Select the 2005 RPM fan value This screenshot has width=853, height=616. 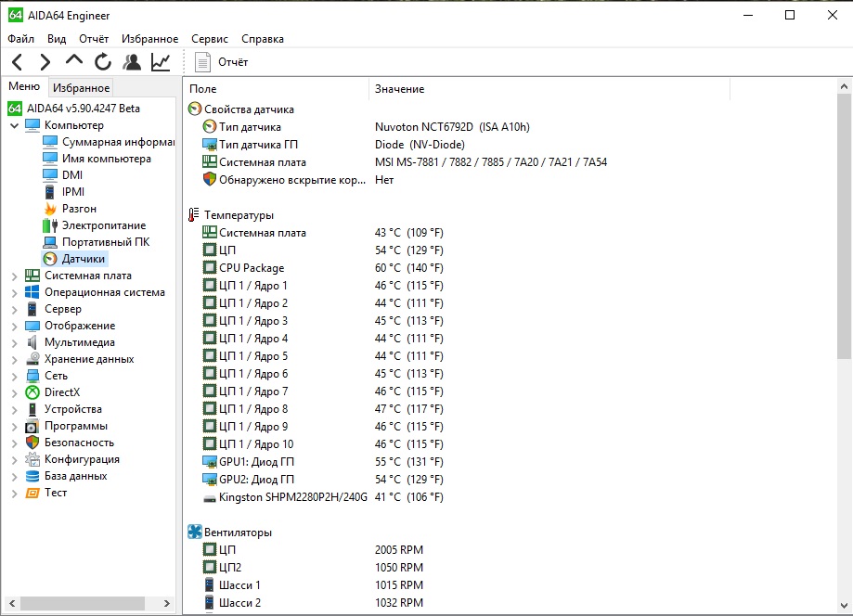(399, 550)
